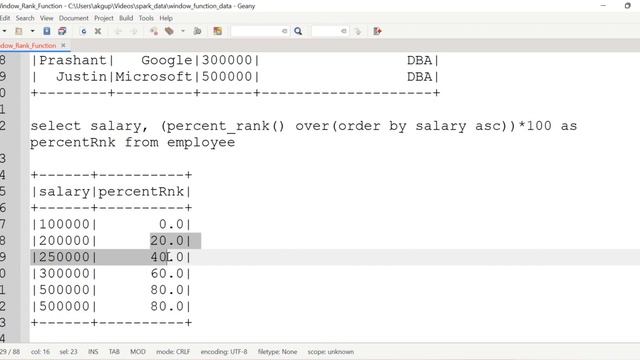Focus the goto line number field
Image resolution: width=640 pixels, height=360 pixels.
pos(329,31)
